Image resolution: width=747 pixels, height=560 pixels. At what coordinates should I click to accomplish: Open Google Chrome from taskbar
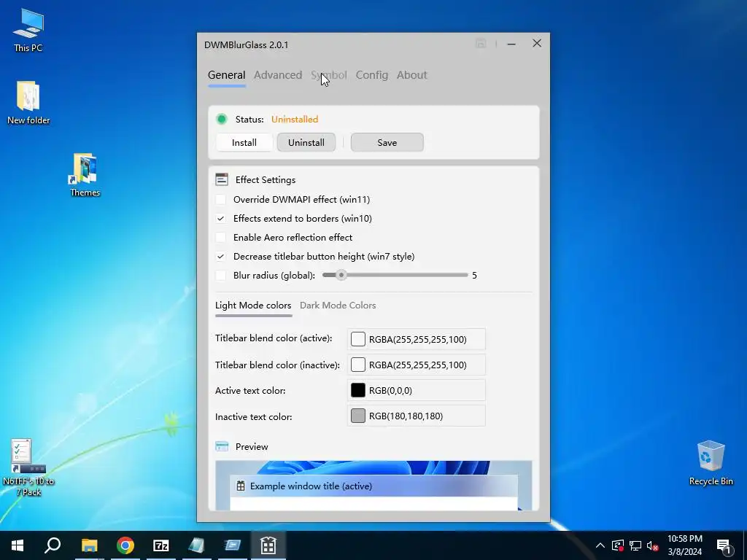[125, 545]
